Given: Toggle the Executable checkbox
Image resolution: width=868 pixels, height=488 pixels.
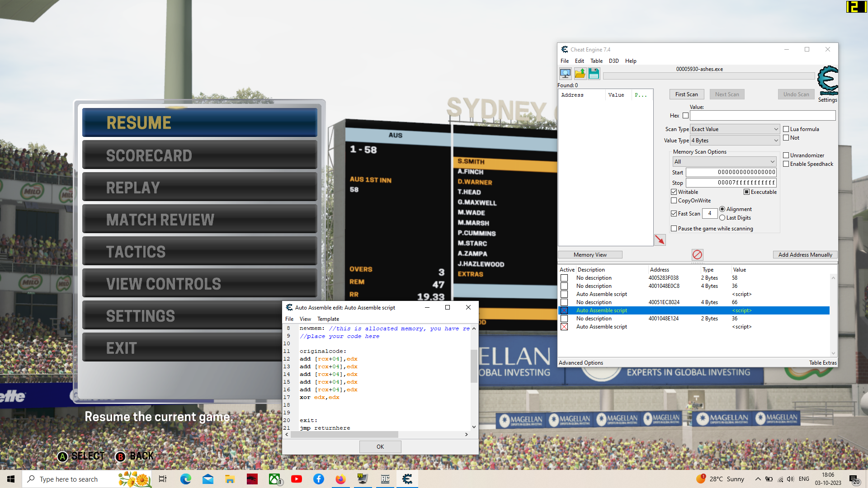Looking at the screenshot, I should coord(747,192).
